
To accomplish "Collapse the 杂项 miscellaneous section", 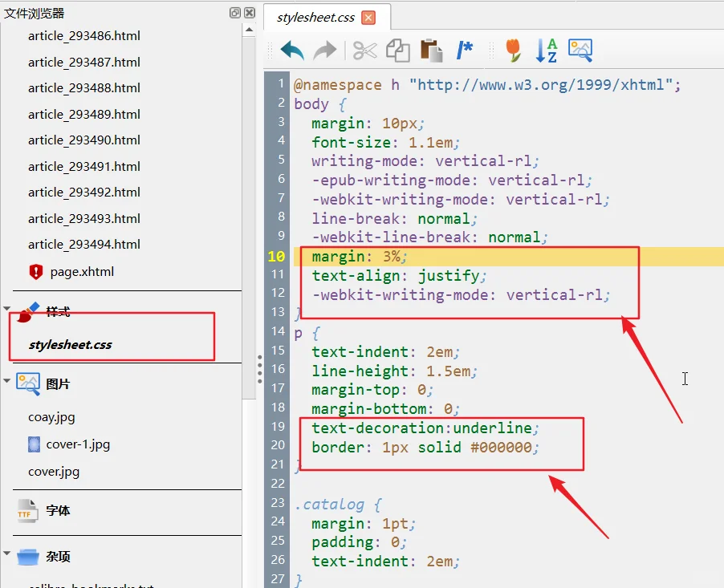I will point(7,553).
